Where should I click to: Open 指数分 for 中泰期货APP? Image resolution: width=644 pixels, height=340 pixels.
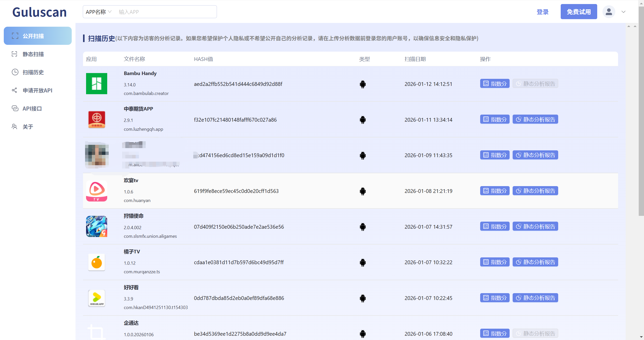pyautogui.click(x=494, y=119)
